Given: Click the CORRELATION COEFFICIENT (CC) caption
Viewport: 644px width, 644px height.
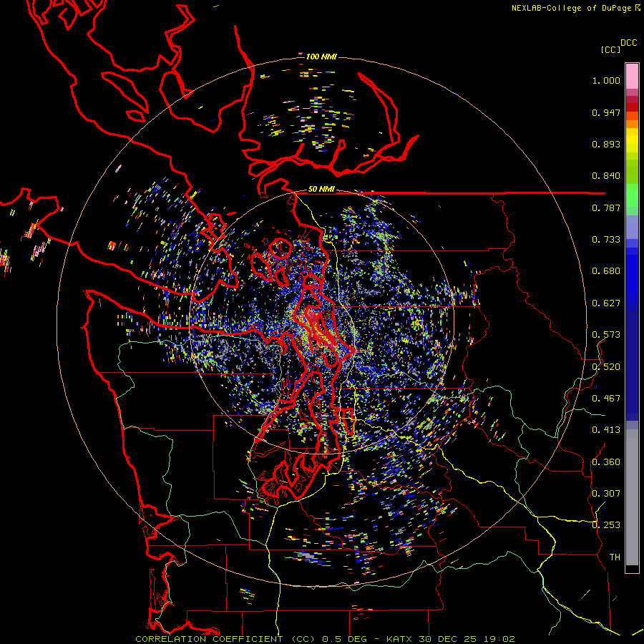Looking at the screenshot, I should [225, 639].
